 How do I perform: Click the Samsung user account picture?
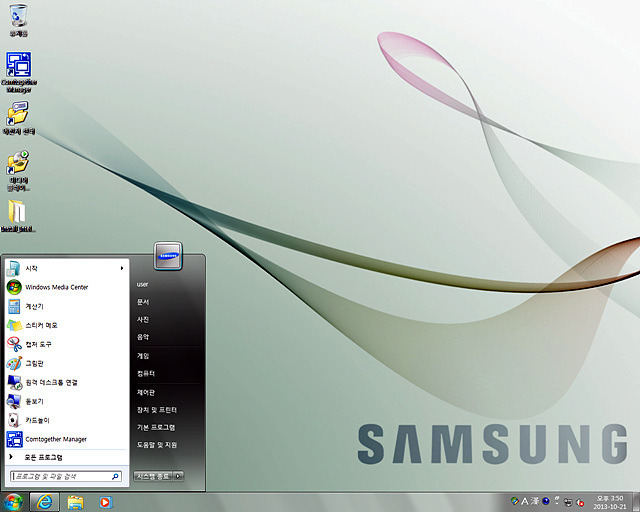(x=168, y=256)
